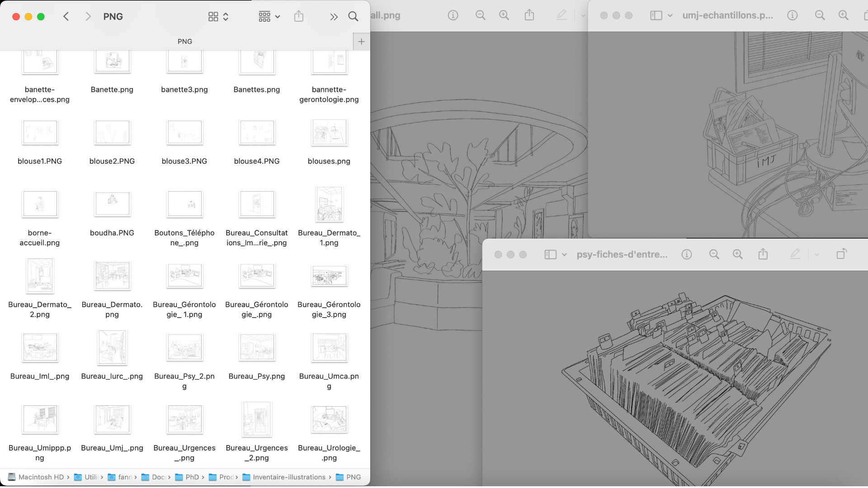Add a new Finder tab with plus

[361, 42]
